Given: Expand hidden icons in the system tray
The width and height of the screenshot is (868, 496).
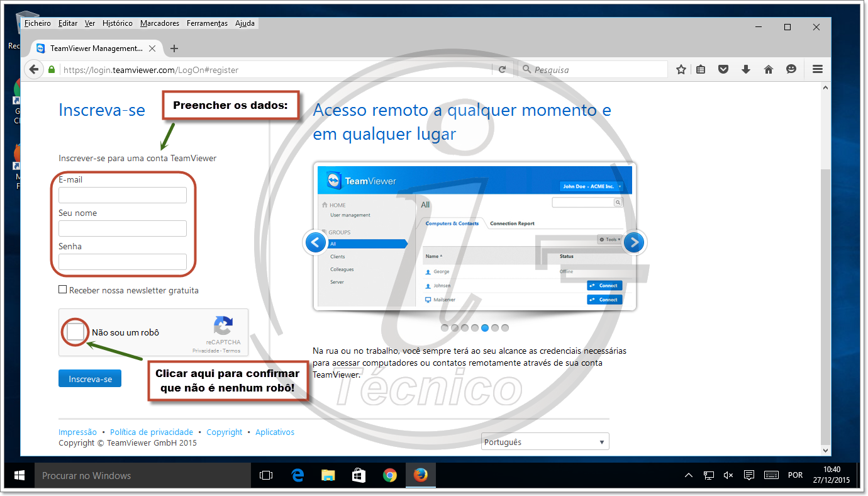Looking at the screenshot, I should pos(689,475).
